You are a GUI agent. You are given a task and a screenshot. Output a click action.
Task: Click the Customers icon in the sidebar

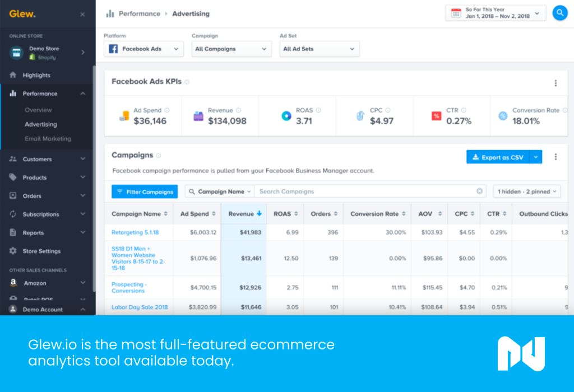(x=13, y=159)
